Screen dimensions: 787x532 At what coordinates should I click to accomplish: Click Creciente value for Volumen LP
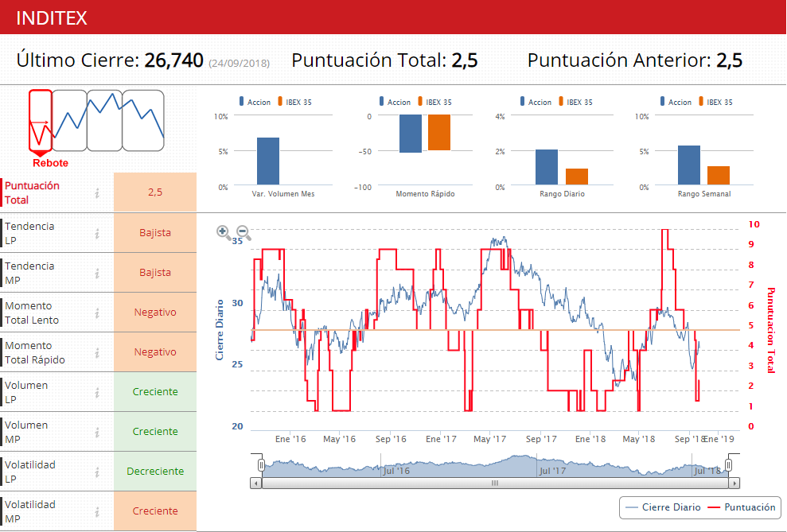pos(155,391)
